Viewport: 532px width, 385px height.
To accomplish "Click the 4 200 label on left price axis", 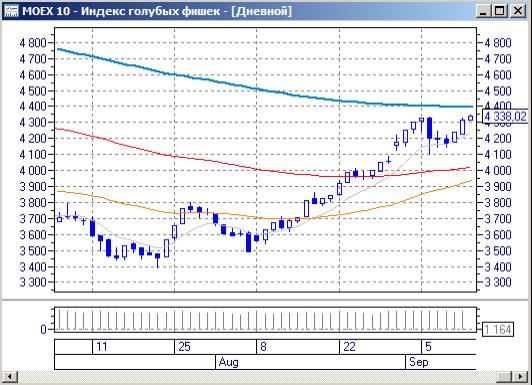I will click(33, 138).
